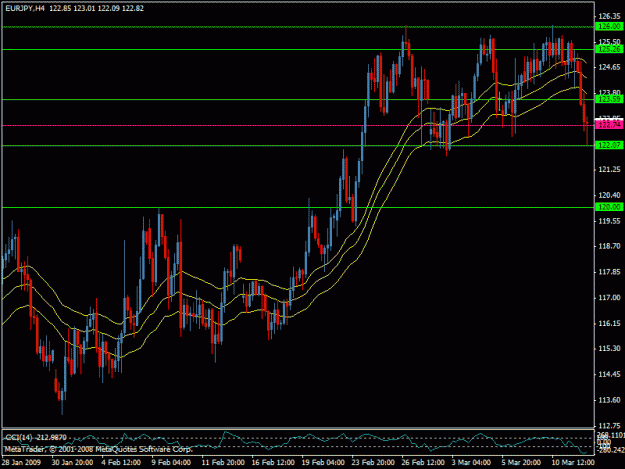Click the -260.242 CCI scale value
The height and width of the screenshot is (469, 625).
pos(610,450)
